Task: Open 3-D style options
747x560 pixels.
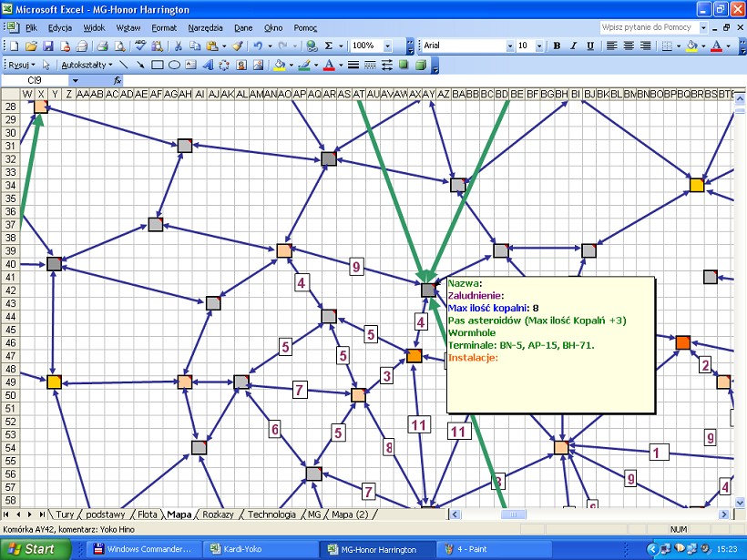Action: (x=421, y=65)
